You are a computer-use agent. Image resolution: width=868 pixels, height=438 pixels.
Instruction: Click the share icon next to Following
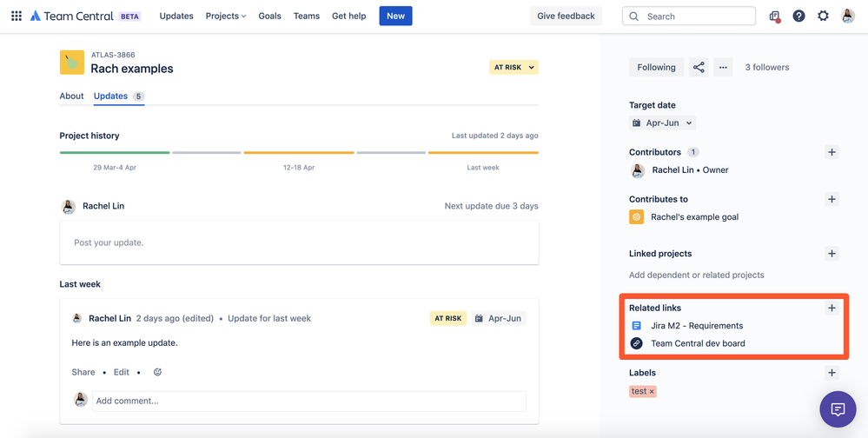pos(699,68)
